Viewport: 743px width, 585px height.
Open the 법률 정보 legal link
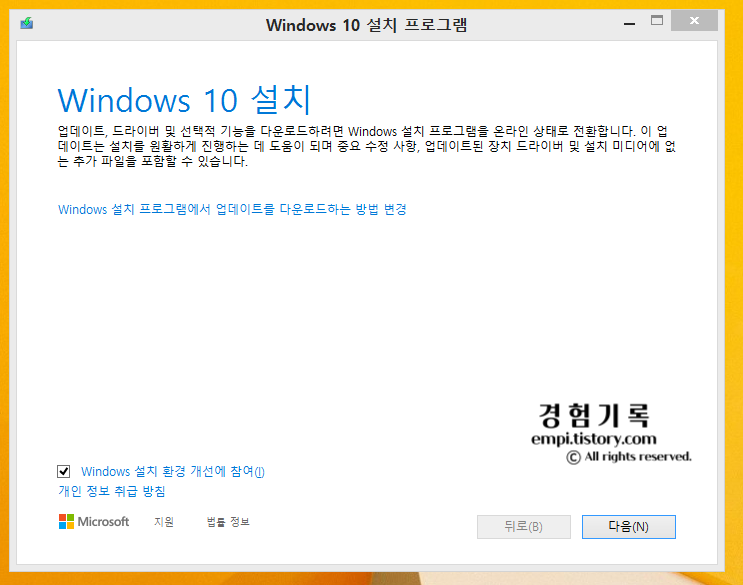pyautogui.click(x=228, y=522)
